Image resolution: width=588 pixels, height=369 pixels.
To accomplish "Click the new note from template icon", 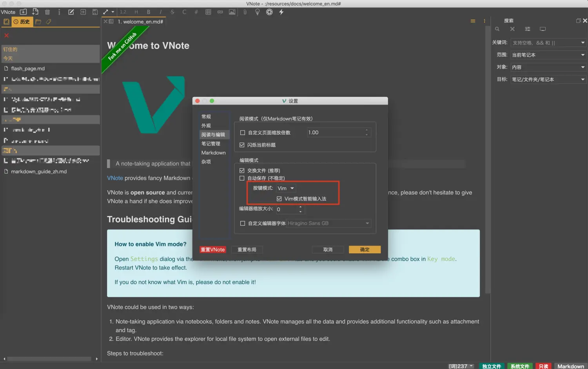I will click(35, 12).
